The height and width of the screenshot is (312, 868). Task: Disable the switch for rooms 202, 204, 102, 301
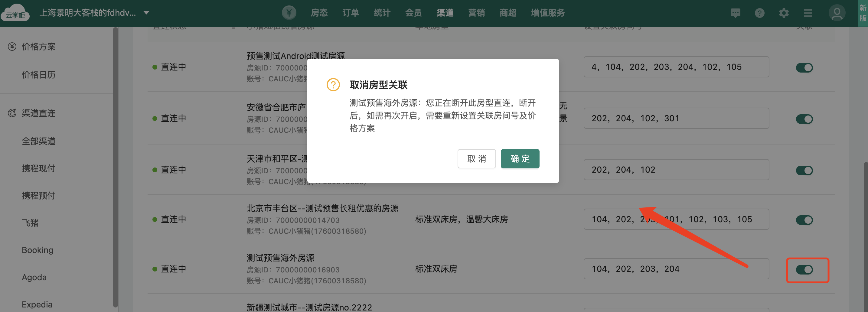[804, 119]
